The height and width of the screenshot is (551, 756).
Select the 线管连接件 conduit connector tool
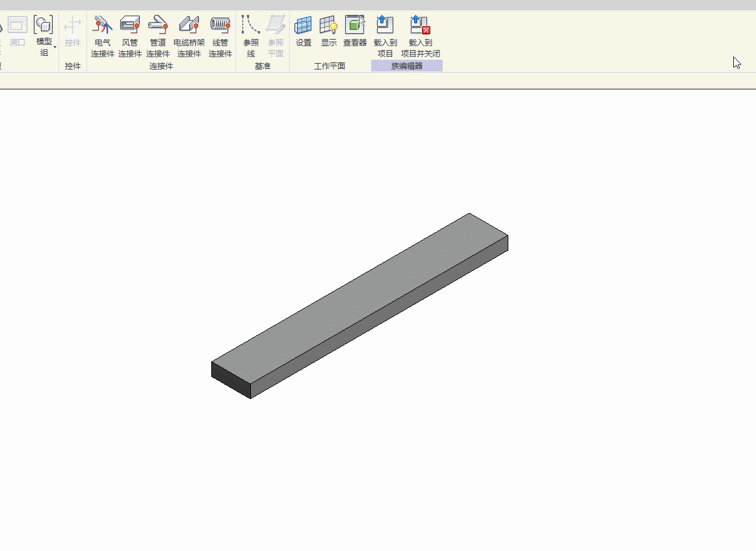coord(220,36)
